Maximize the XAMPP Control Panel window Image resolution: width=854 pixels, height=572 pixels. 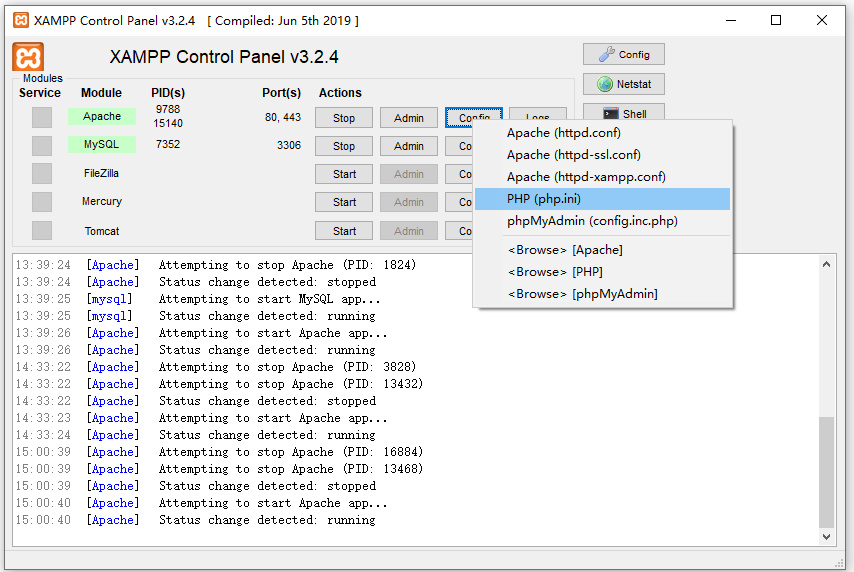pos(776,21)
